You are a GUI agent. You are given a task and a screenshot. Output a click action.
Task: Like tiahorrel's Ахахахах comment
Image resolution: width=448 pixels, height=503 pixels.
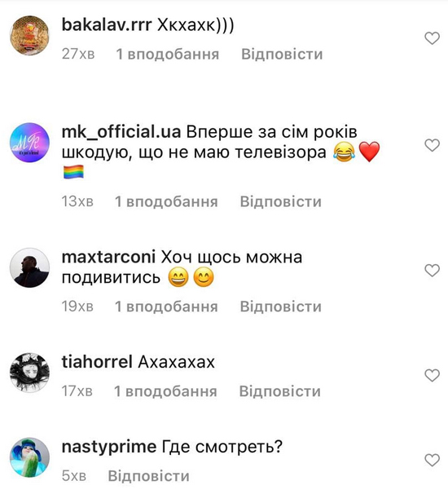click(x=432, y=375)
